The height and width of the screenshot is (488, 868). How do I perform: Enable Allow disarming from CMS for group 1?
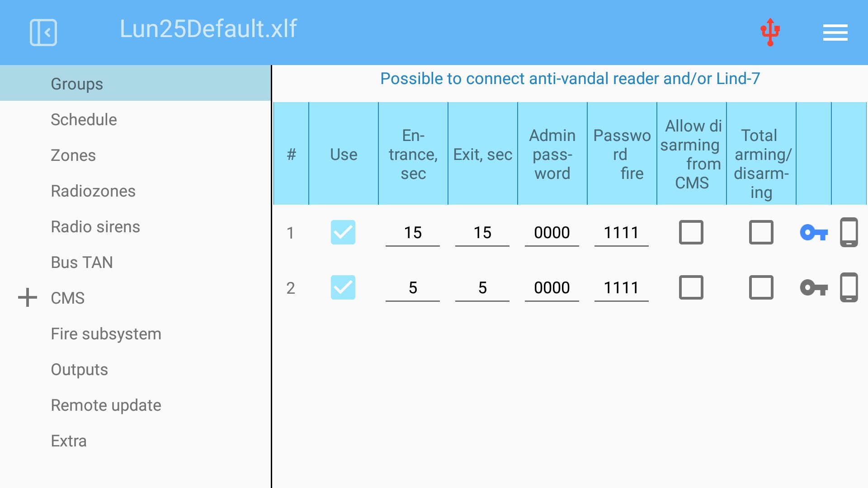pos(691,232)
